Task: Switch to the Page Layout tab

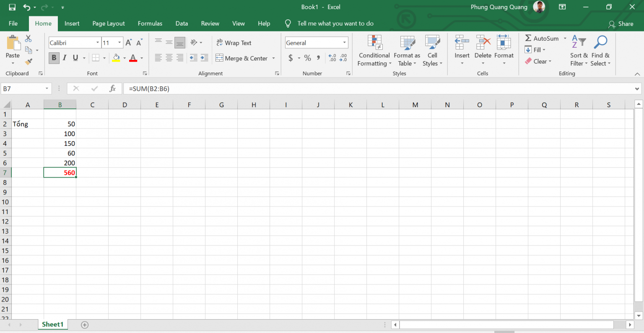Action: [109, 23]
